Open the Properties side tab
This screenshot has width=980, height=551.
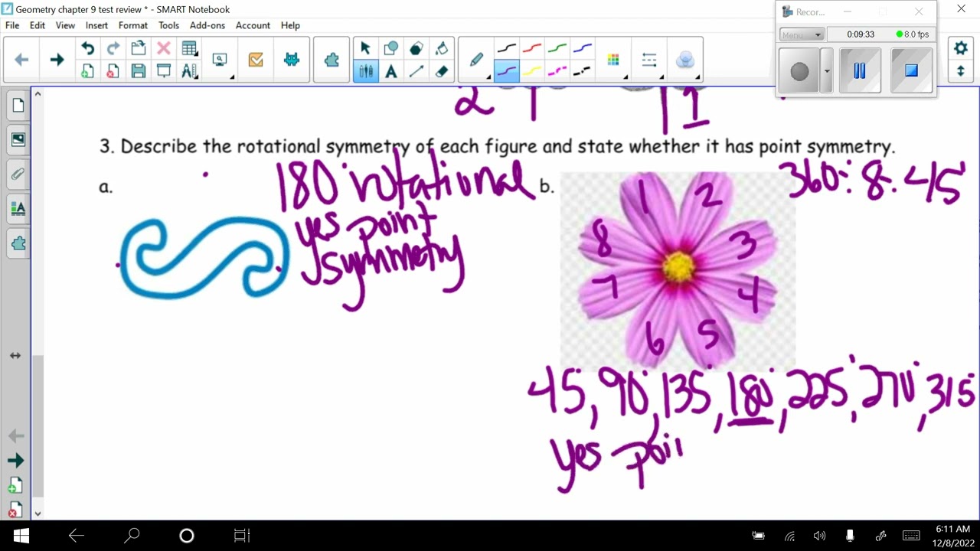[18, 209]
